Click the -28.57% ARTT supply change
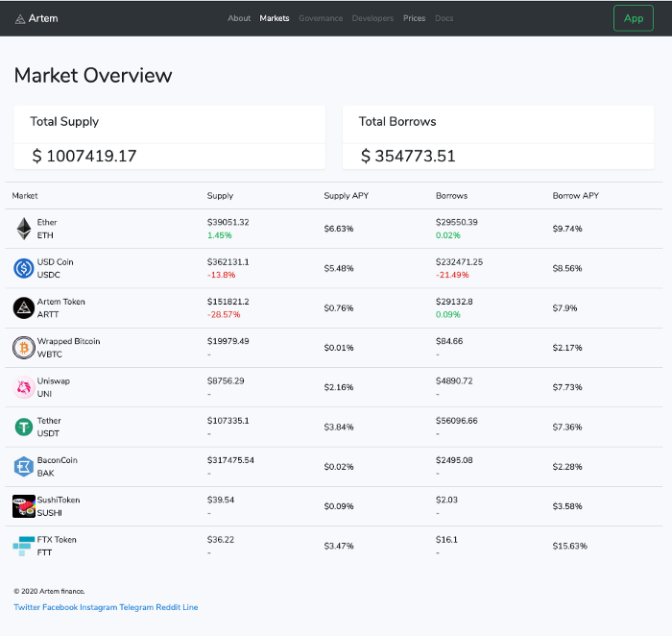The height and width of the screenshot is (636, 672). coord(224,315)
